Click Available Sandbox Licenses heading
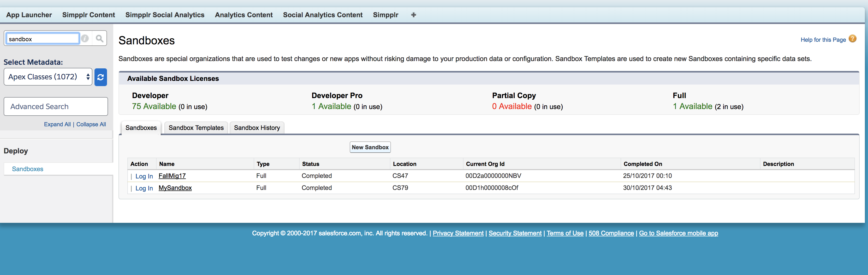Viewport: 868px width, 275px height. coord(173,79)
